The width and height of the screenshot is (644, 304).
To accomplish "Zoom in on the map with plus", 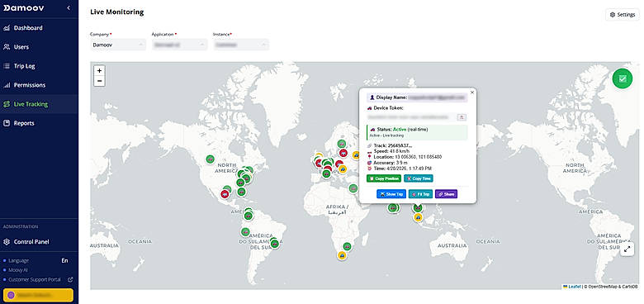I will coord(99,71).
